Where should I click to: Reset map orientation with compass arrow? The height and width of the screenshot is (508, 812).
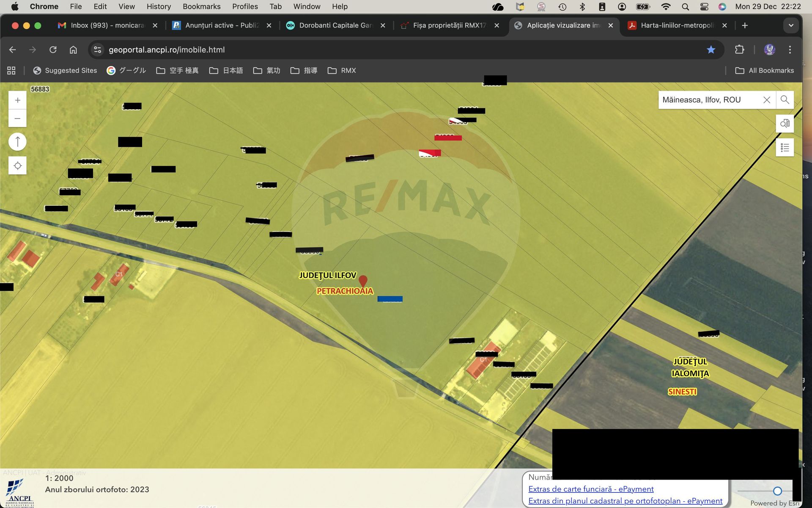click(17, 141)
